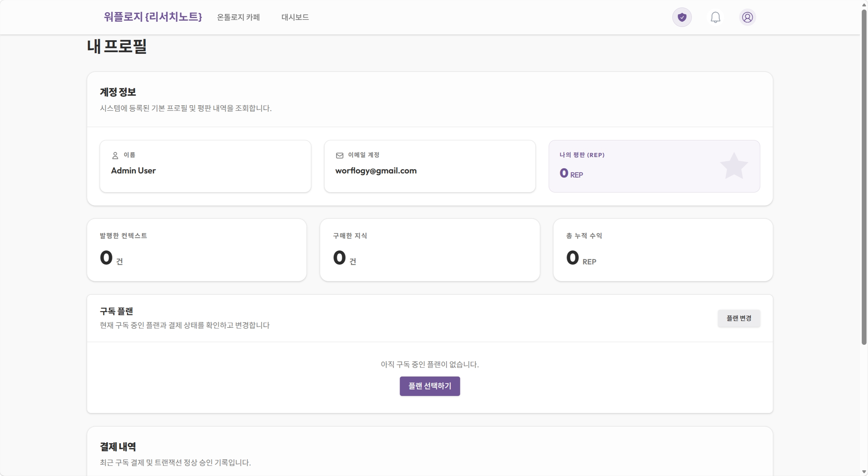
Task: Click the envelope icon beside 이메일 계정
Action: [339, 155]
